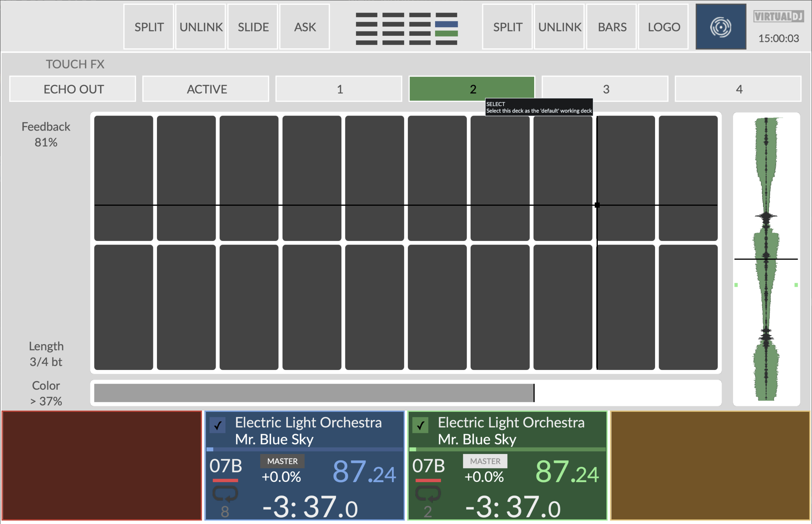
Task: Click the loop icon on blue deck
Action: [225, 494]
